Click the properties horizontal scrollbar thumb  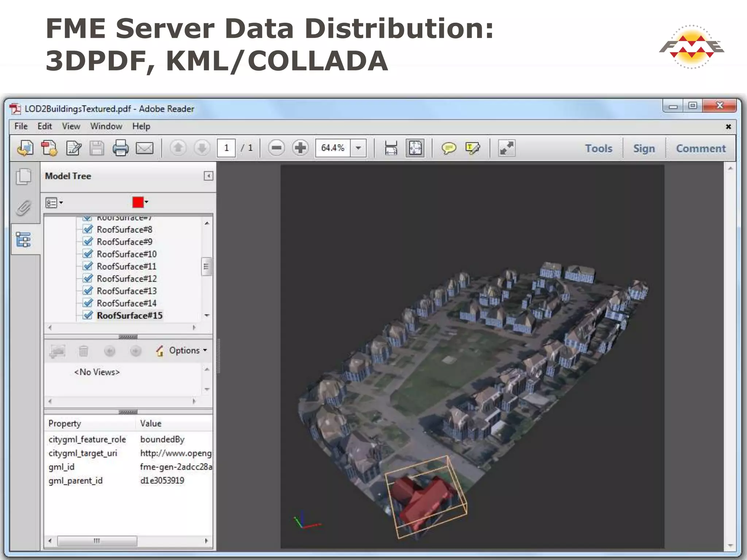[97, 541]
